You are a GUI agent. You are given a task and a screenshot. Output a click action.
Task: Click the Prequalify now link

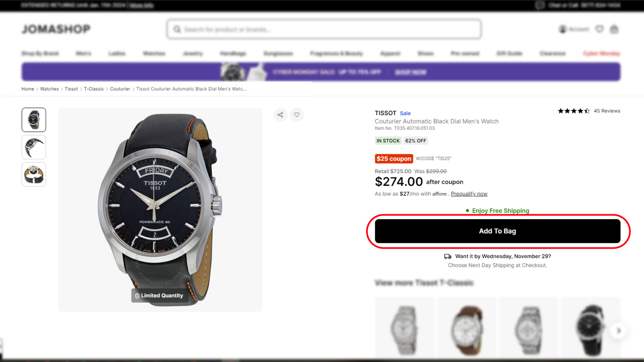(x=469, y=194)
